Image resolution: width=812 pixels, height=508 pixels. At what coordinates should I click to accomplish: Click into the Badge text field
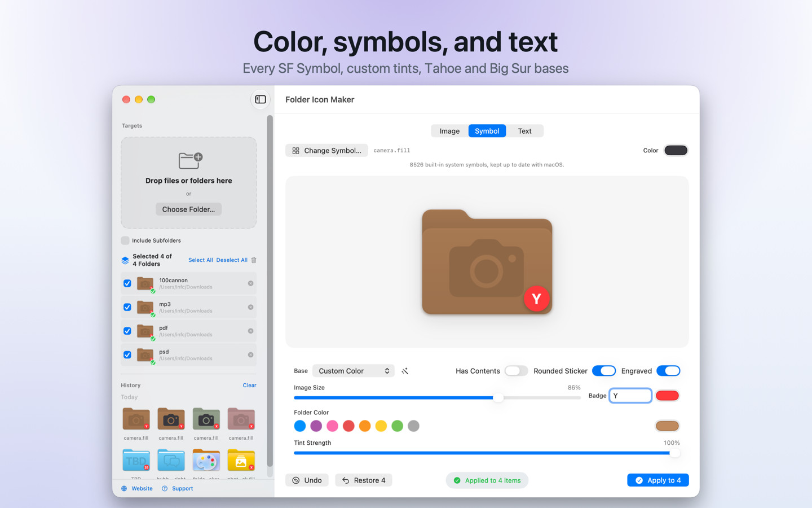630,396
